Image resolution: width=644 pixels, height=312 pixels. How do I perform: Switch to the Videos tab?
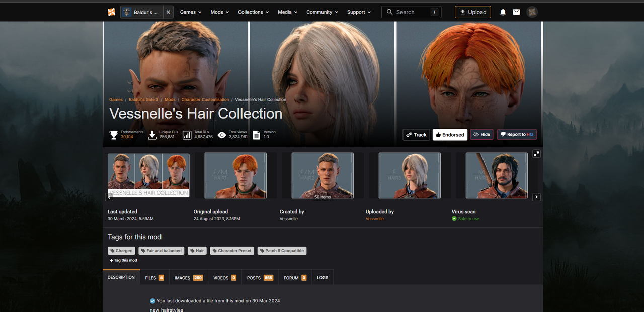[x=225, y=277]
